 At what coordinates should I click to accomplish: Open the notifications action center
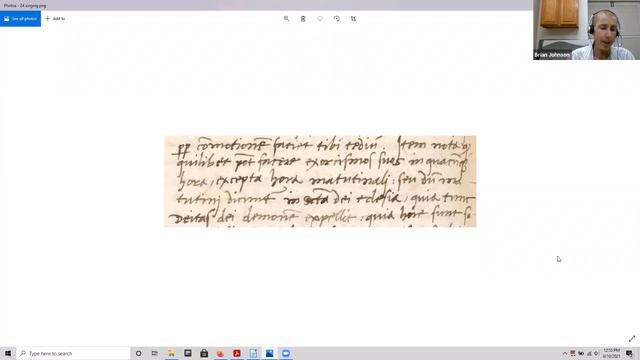pos(629,353)
